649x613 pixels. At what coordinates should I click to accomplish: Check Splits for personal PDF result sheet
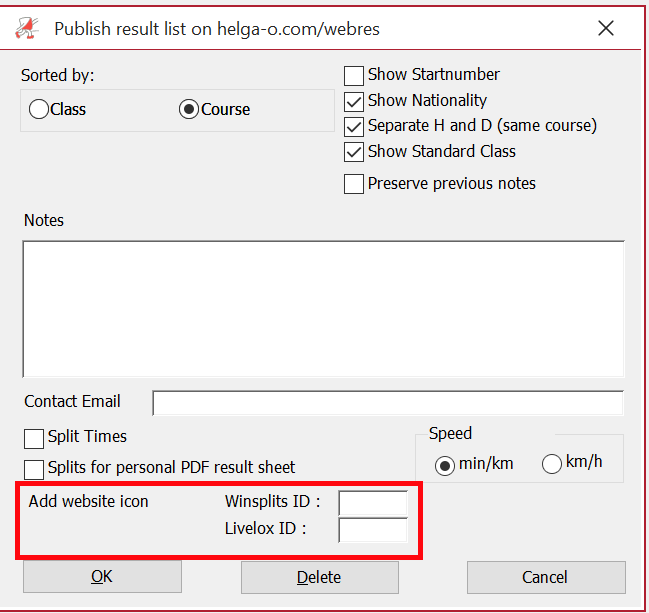coord(34,469)
